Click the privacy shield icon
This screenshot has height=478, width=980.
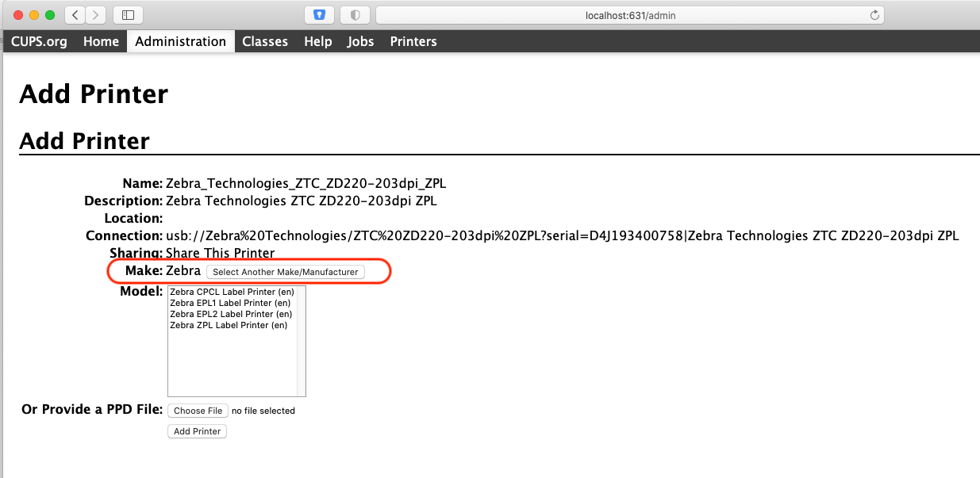[355, 15]
